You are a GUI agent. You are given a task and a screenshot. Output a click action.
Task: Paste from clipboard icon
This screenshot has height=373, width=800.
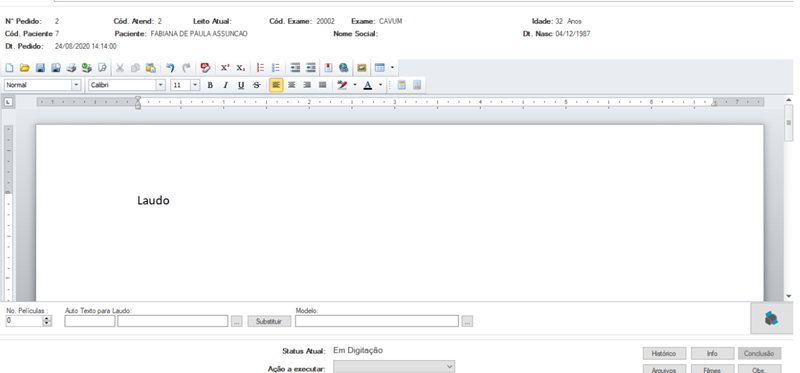tap(151, 67)
